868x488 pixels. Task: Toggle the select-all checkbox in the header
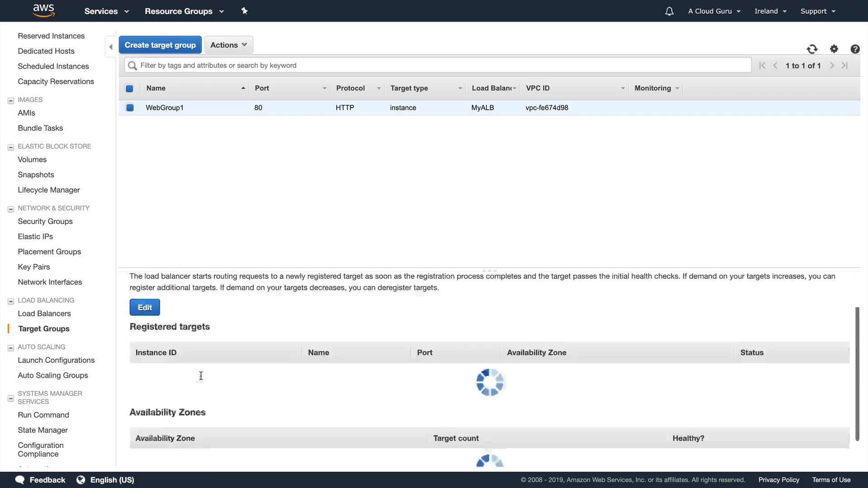[x=129, y=89]
